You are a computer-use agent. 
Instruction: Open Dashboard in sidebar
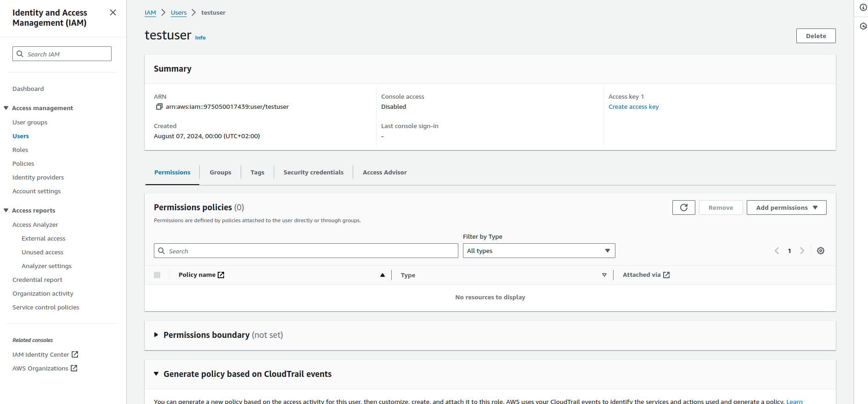click(28, 89)
